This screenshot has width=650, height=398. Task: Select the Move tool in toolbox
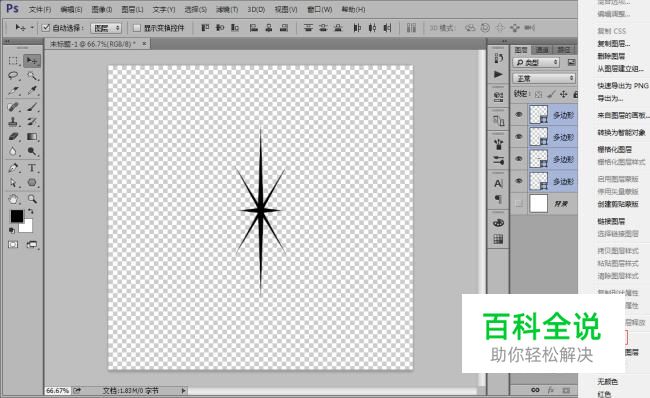[32, 61]
